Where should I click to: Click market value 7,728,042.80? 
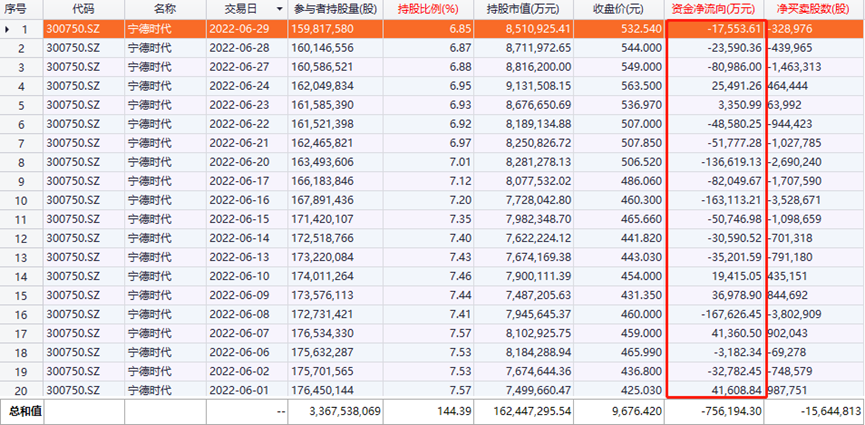pyautogui.click(x=538, y=200)
